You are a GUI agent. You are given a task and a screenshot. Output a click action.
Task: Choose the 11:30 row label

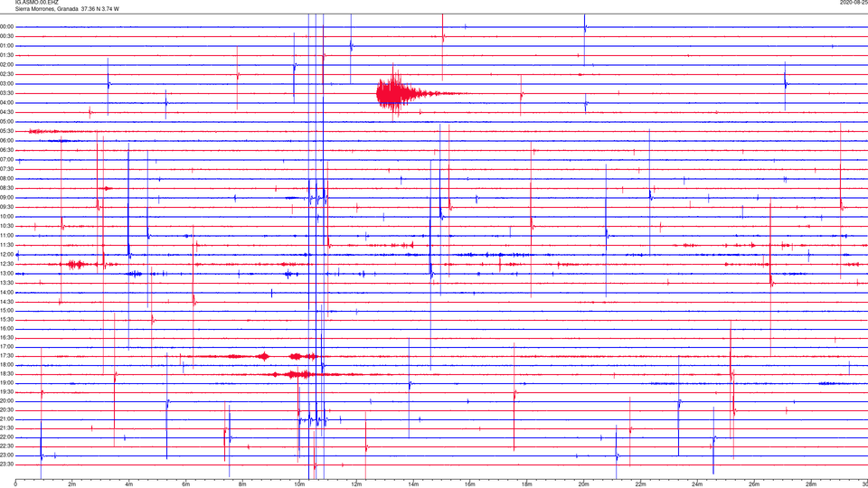click(7, 245)
